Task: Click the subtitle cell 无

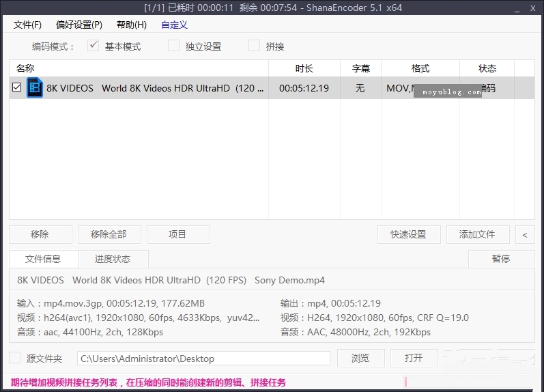Action: (360, 88)
